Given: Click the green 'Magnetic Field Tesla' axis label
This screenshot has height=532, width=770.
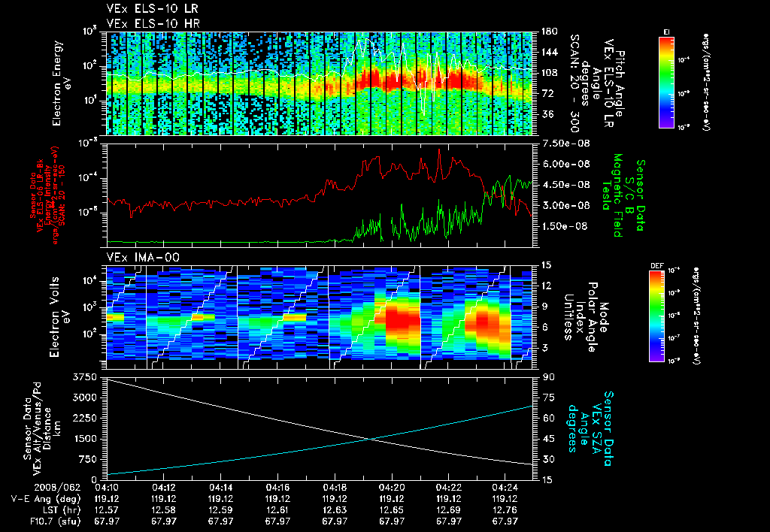Looking at the screenshot, I should [x=612, y=195].
